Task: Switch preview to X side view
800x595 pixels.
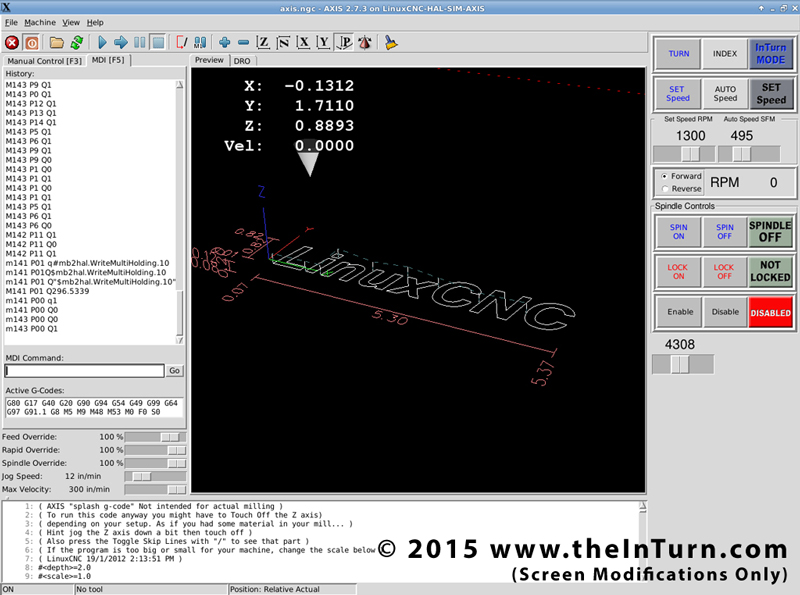Action: [304, 43]
